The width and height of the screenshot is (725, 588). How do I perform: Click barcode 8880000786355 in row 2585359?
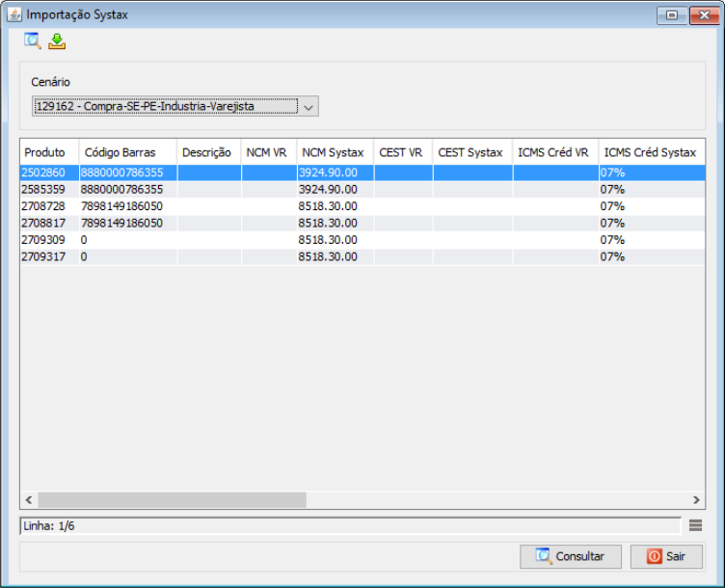(122, 190)
